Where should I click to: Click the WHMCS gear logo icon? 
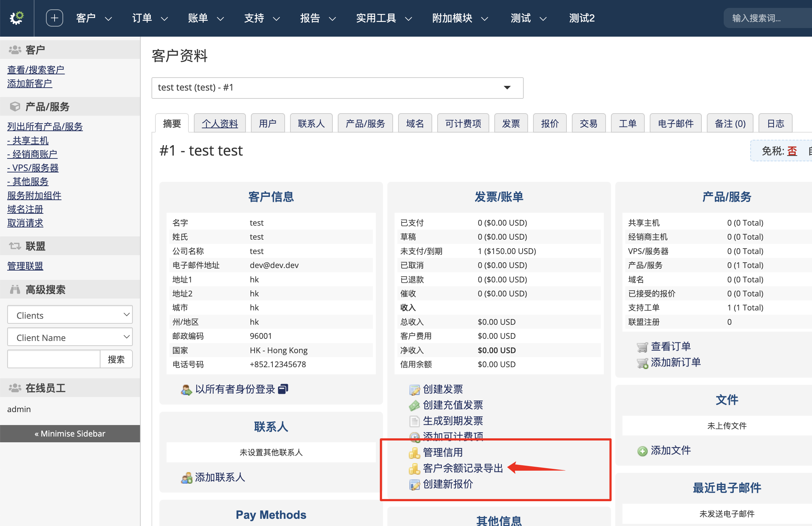[17, 18]
